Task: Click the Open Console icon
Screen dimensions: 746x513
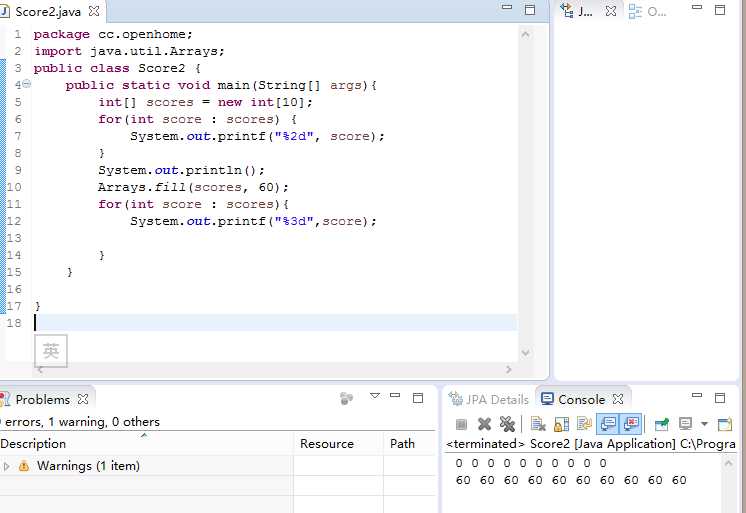Action: coord(725,424)
